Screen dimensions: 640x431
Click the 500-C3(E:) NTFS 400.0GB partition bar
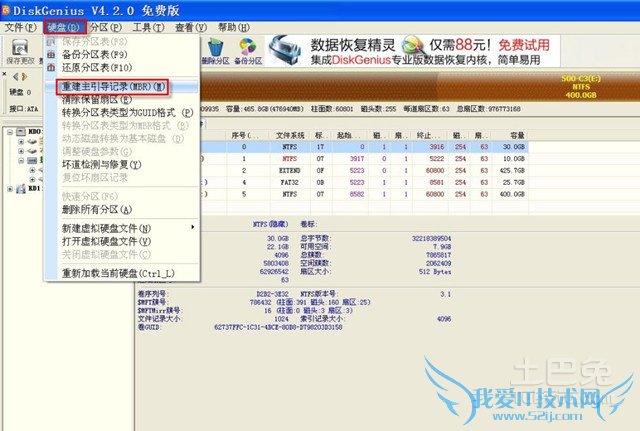pos(580,87)
